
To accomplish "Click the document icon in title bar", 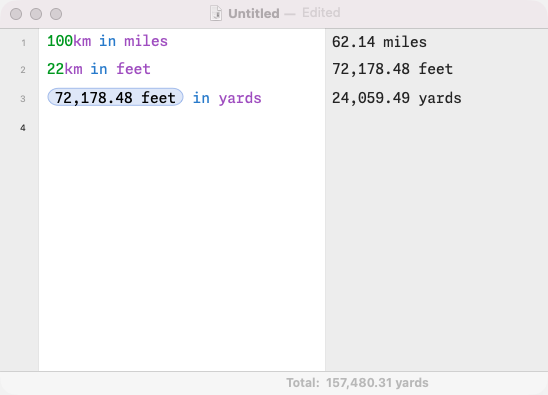I will click(x=216, y=14).
